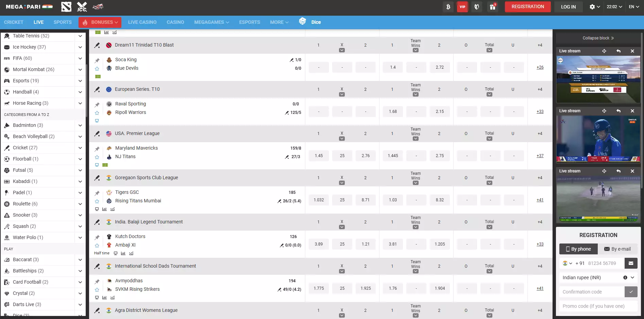This screenshot has width=644, height=319.
Task: Open the CASINO tab
Action: [175, 22]
